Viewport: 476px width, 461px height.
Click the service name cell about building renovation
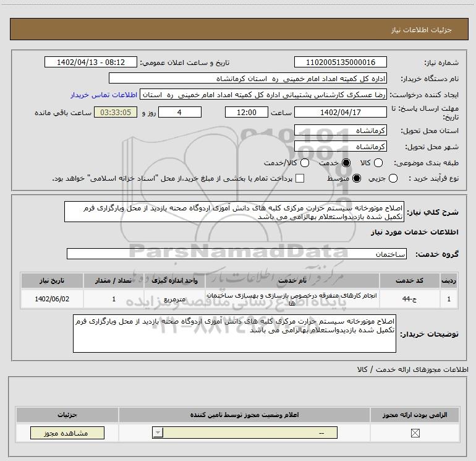292,299
